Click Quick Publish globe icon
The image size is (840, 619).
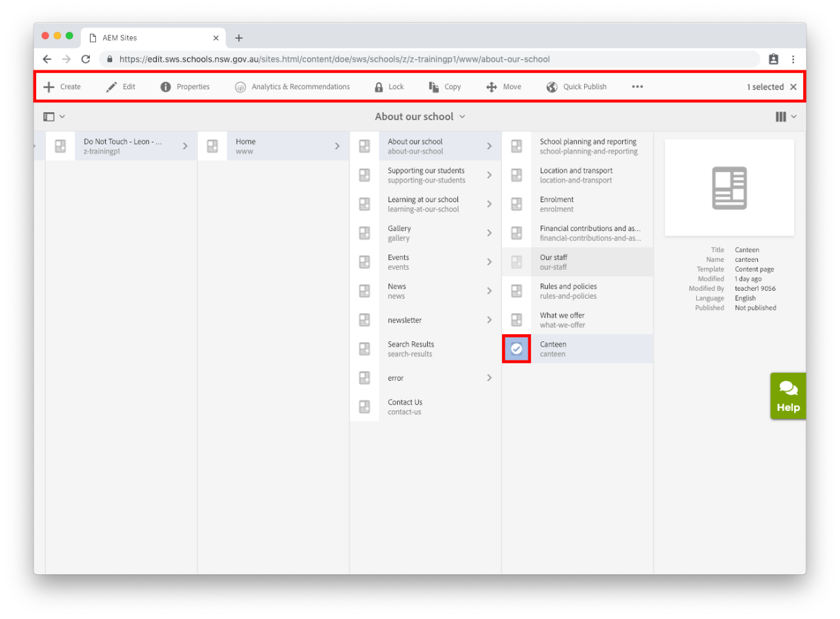click(552, 87)
